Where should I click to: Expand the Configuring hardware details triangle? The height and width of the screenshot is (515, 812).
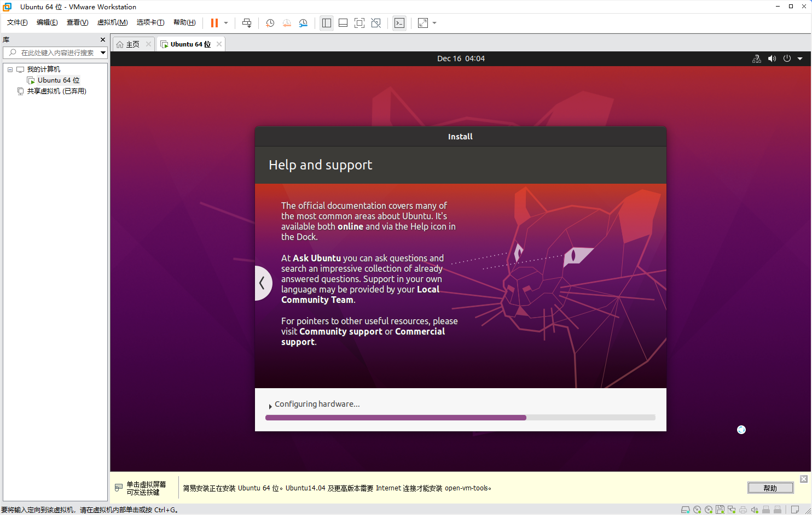[270, 406]
